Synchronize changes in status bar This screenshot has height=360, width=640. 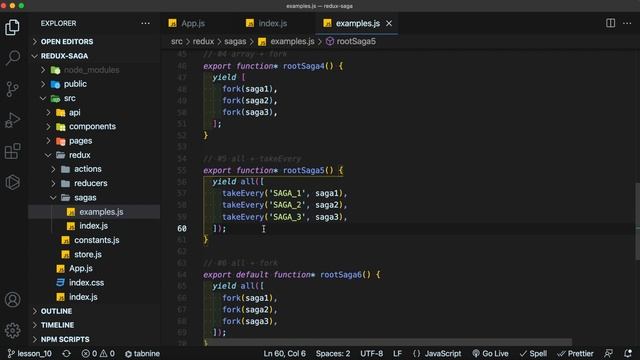point(67,353)
